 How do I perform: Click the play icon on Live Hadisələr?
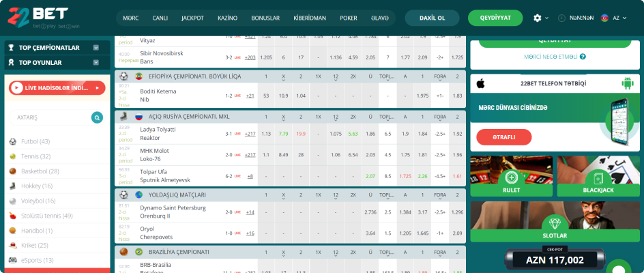[x=16, y=88]
